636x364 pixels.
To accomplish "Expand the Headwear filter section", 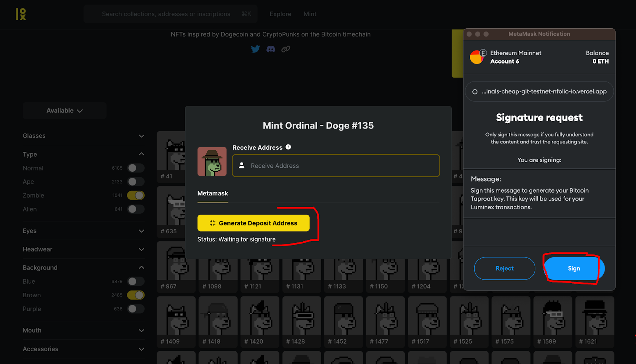I will point(83,249).
